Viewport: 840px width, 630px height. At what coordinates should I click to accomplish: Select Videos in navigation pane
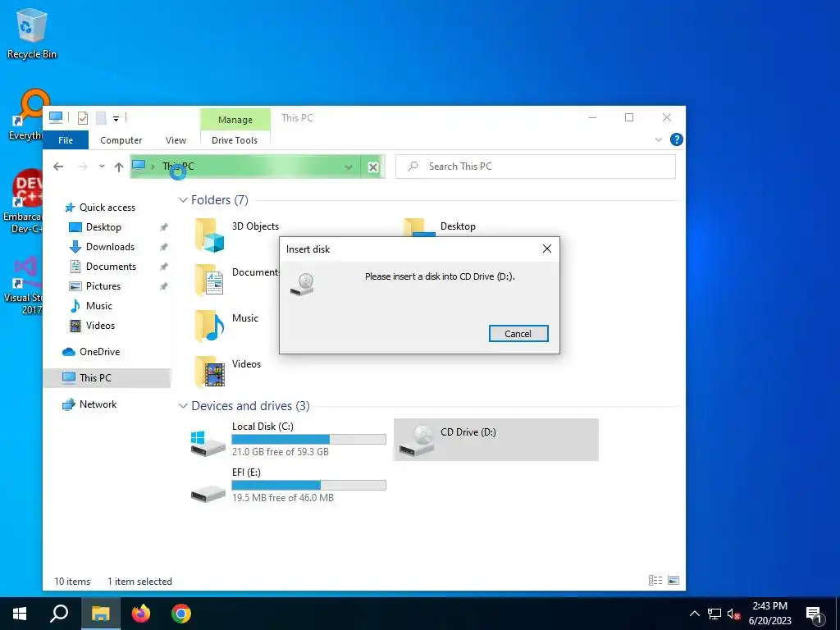[x=100, y=326]
